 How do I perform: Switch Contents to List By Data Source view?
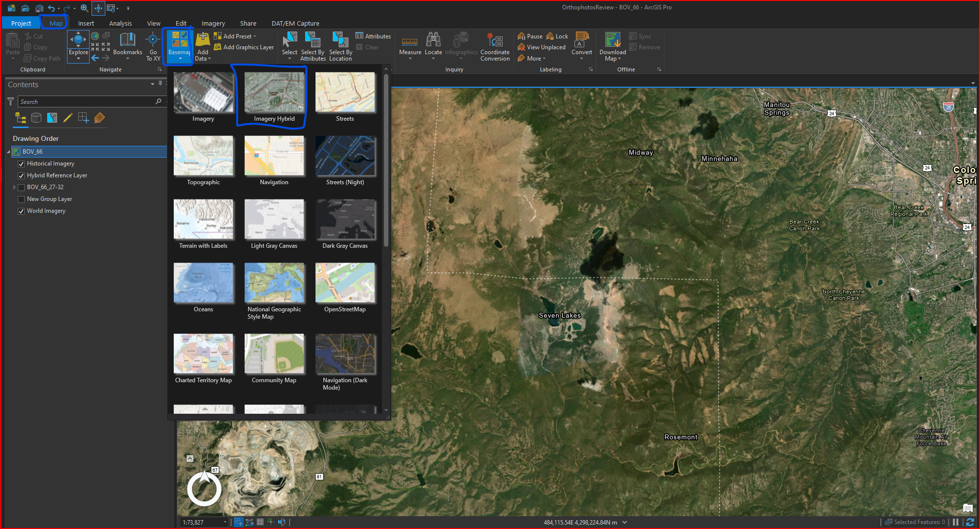coord(36,118)
